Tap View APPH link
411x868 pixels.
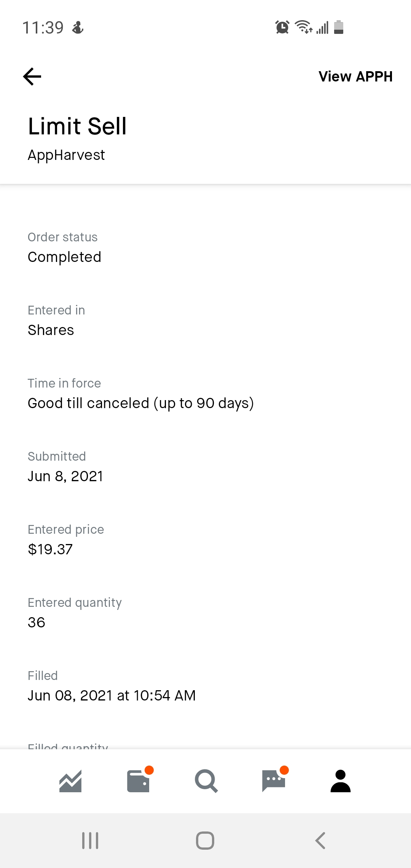tap(355, 77)
